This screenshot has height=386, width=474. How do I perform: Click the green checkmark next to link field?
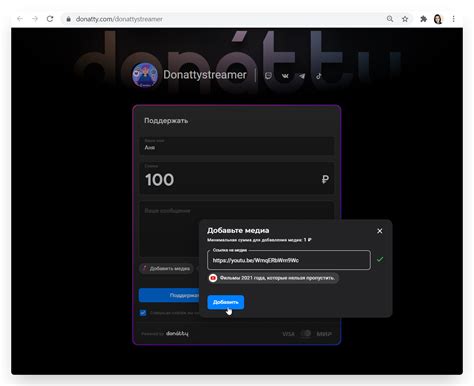pos(380,259)
